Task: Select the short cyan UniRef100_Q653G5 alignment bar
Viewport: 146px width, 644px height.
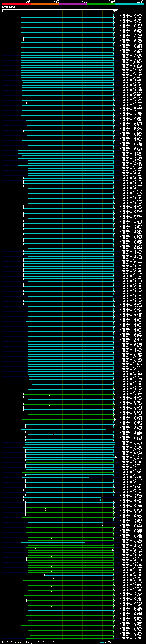Action: click(79, 575)
